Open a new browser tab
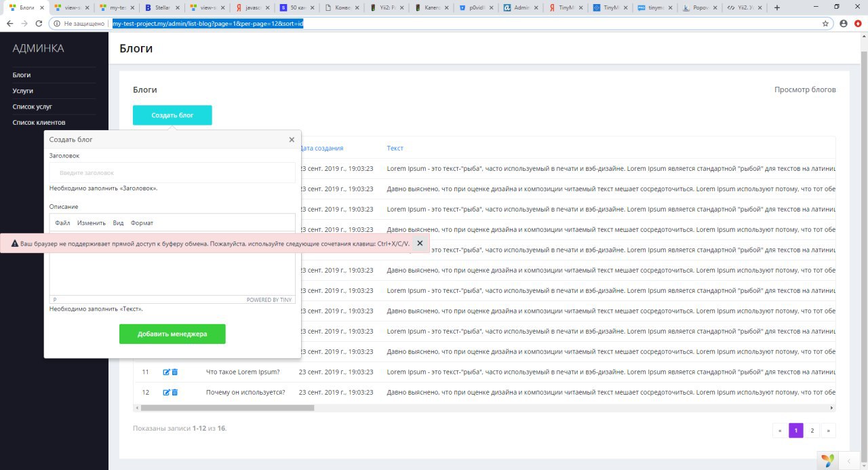 (x=777, y=7)
